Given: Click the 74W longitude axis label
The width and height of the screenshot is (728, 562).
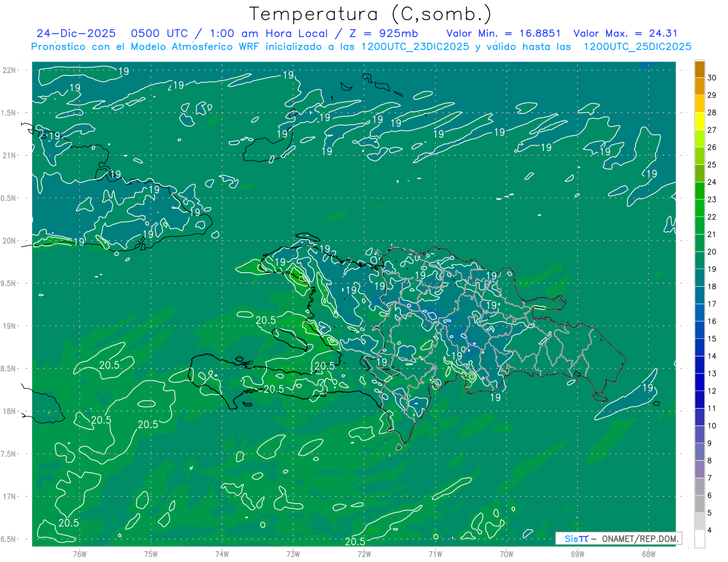Looking at the screenshot, I should (222, 554).
